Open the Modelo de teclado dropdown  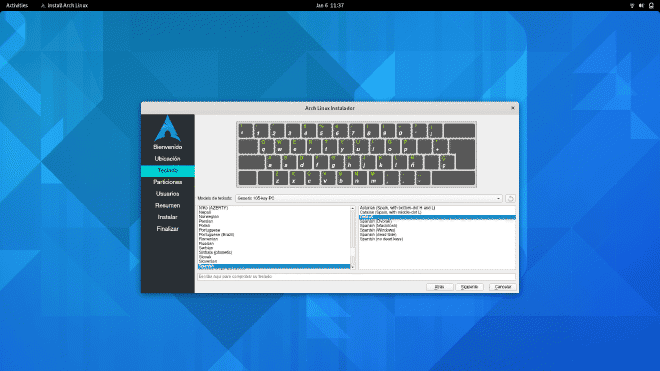point(369,198)
